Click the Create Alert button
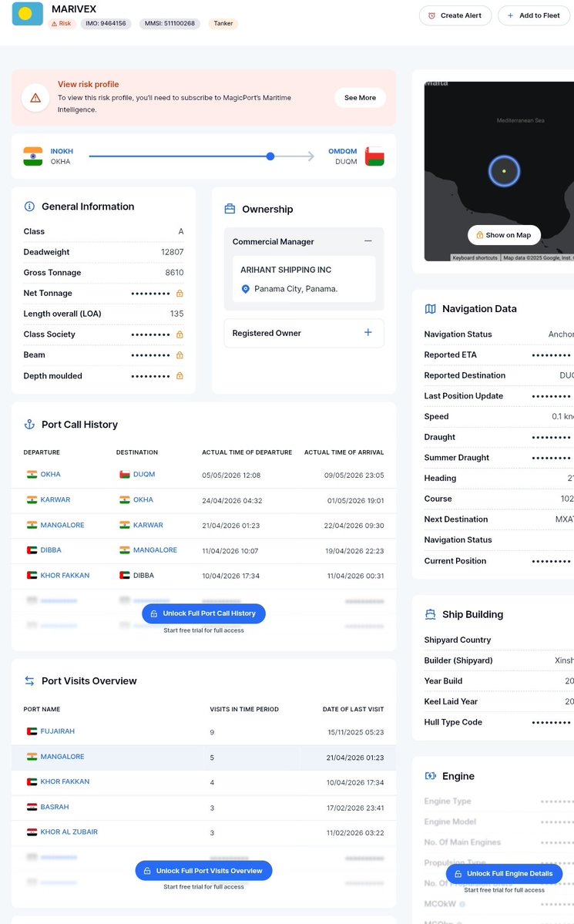 coord(455,15)
